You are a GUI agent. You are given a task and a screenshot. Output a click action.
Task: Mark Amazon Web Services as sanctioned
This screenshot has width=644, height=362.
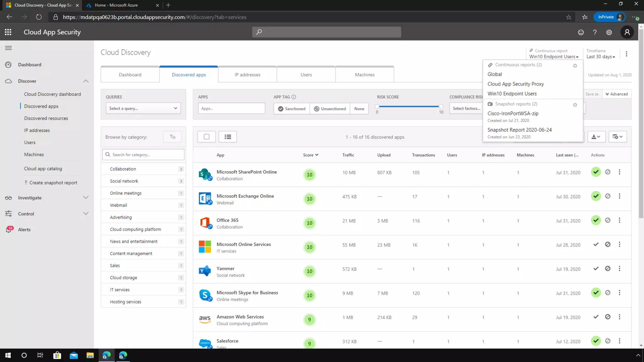(x=596, y=317)
